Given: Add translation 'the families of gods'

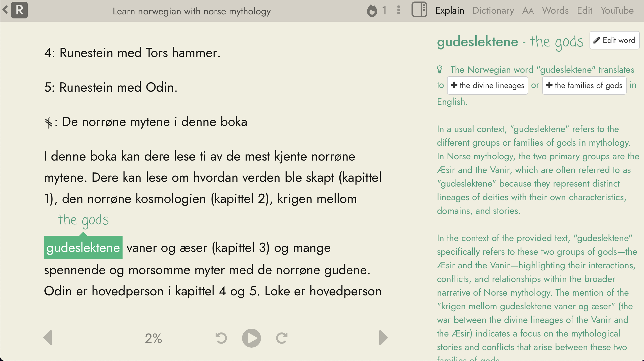Looking at the screenshot, I should pyautogui.click(x=584, y=85).
